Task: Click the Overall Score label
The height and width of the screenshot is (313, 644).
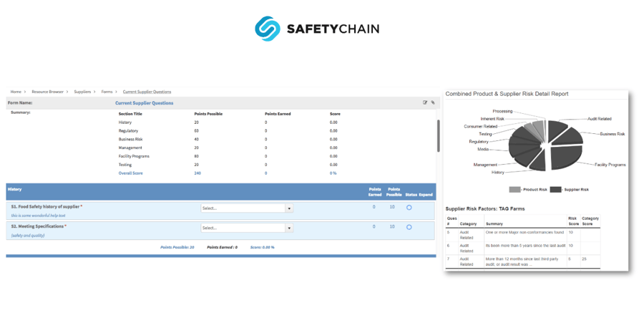Action: click(131, 173)
